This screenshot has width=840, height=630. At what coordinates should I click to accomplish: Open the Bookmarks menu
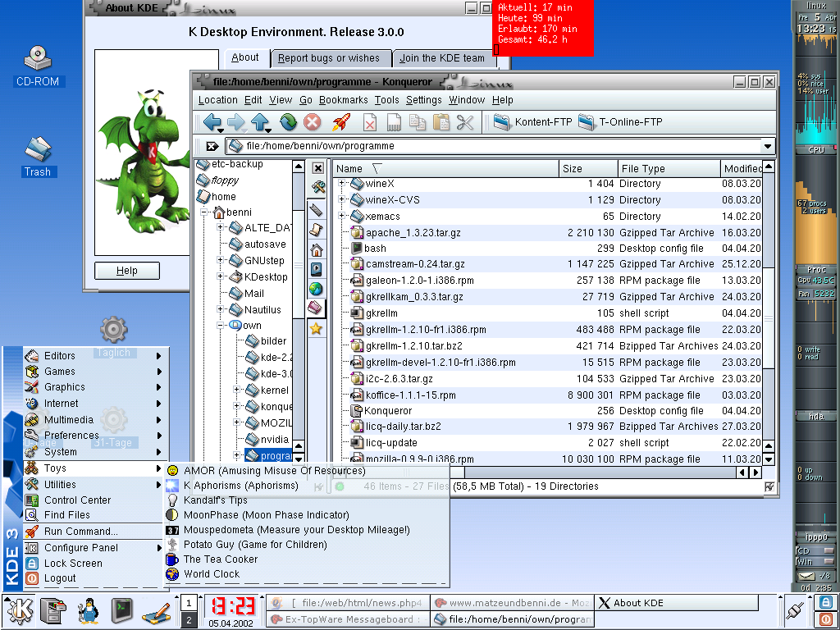tap(343, 99)
